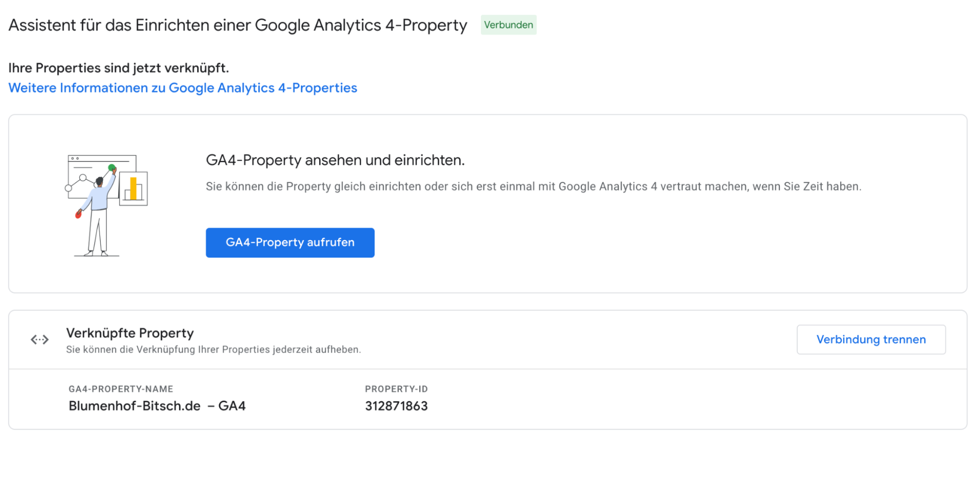Click the GA4-Property aufrufen button
The height and width of the screenshot is (485, 980).
(x=290, y=242)
